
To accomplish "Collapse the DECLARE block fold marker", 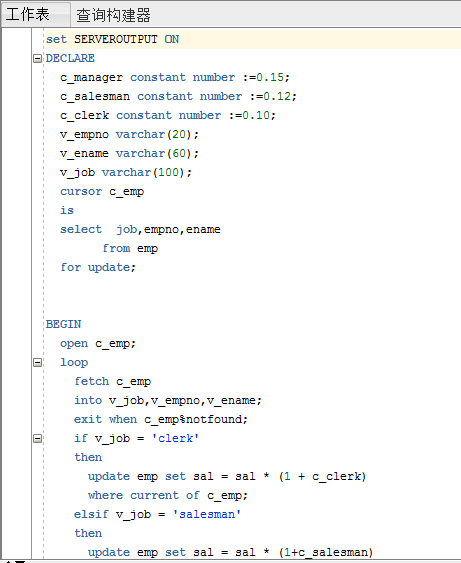I will coord(37,58).
